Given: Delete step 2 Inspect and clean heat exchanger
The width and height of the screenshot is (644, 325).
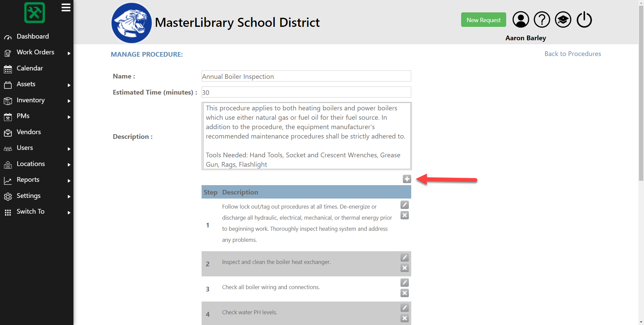Looking at the screenshot, I should 405,268.
